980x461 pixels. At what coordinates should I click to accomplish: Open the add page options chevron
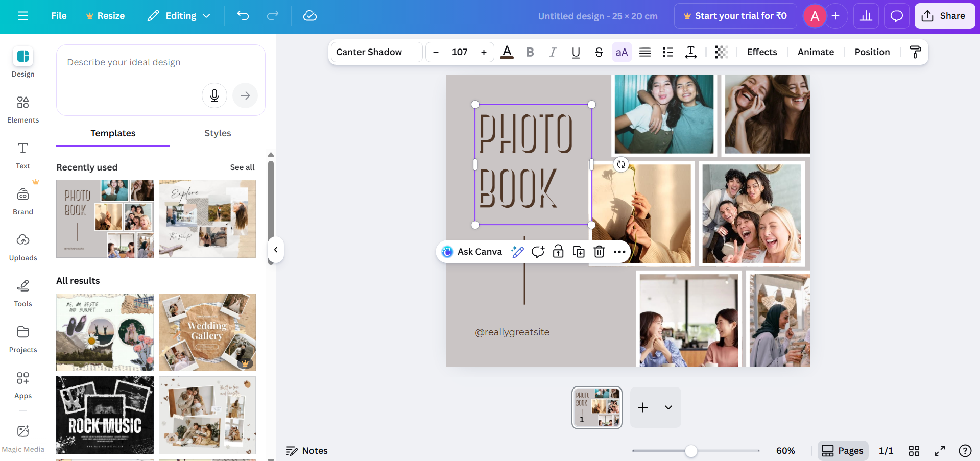tap(668, 407)
